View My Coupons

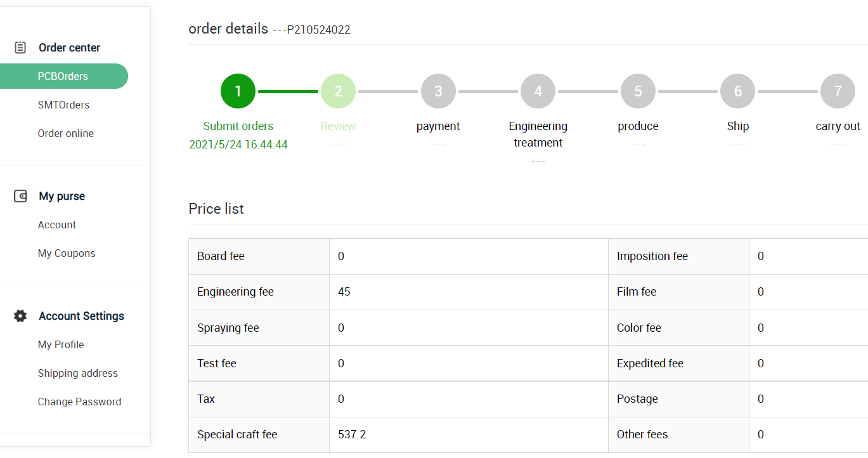click(x=67, y=253)
